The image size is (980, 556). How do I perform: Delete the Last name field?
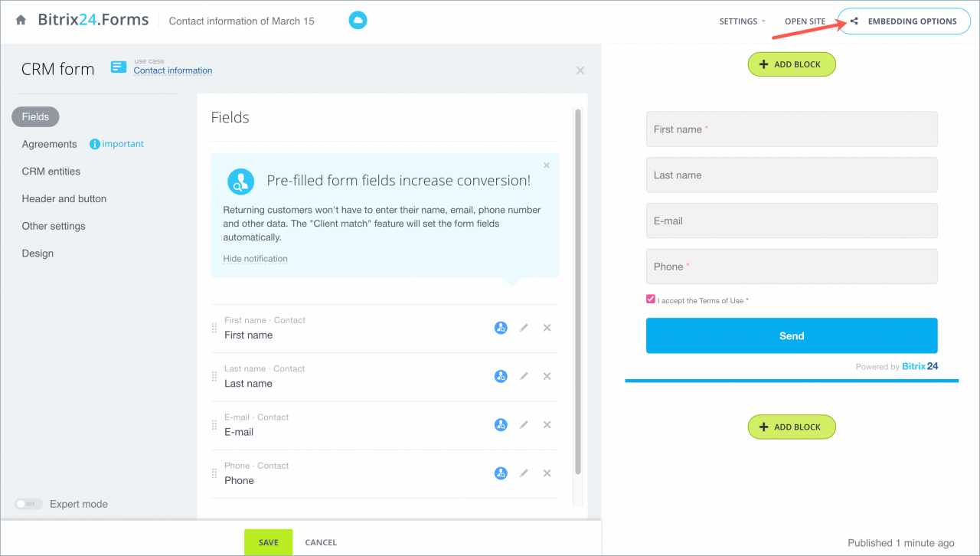tap(547, 376)
